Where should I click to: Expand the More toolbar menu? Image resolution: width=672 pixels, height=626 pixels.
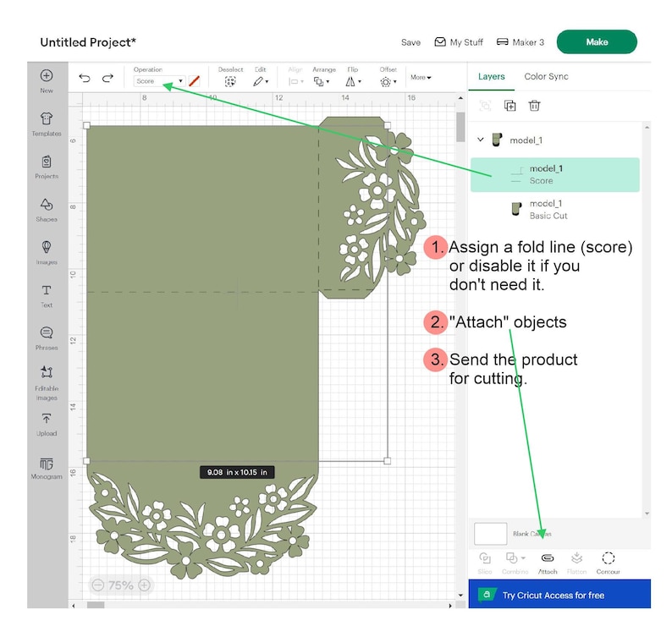pyautogui.click(x=421, y=78)
